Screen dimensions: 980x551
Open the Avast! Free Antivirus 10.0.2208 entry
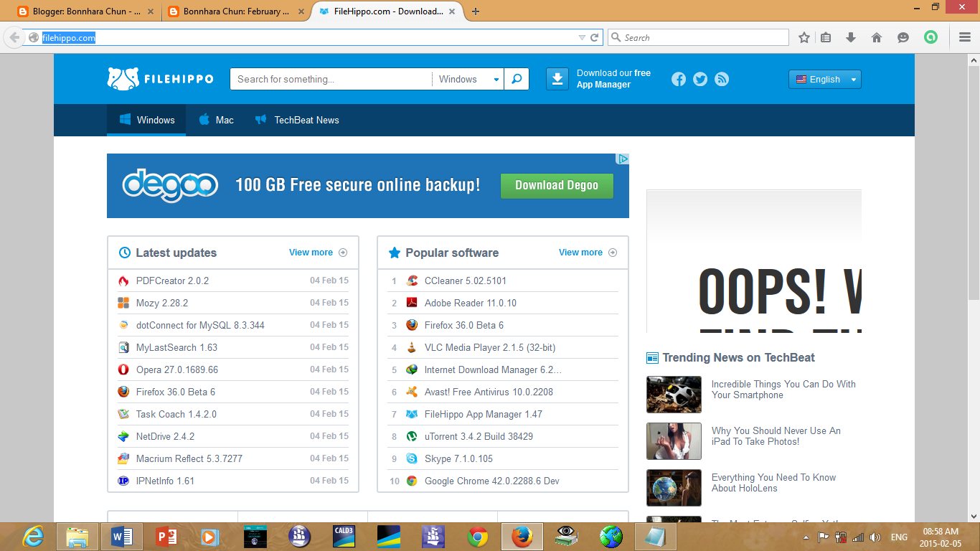coord(489,392)
